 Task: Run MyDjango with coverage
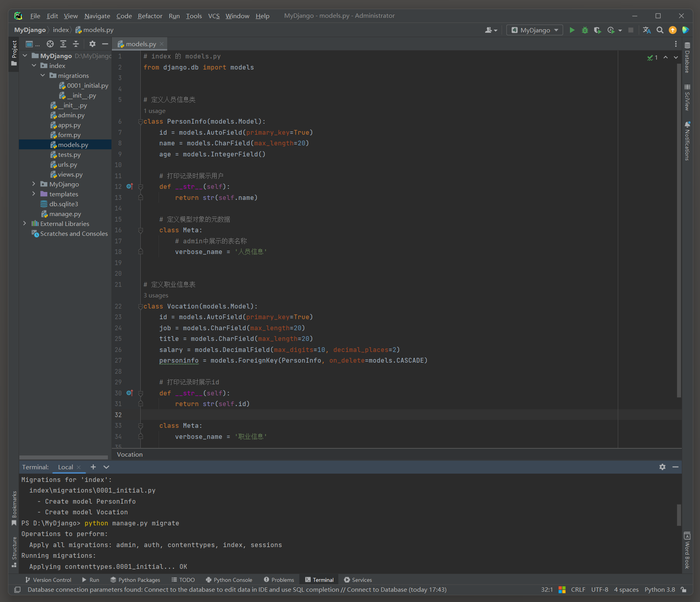click(598, 30)
